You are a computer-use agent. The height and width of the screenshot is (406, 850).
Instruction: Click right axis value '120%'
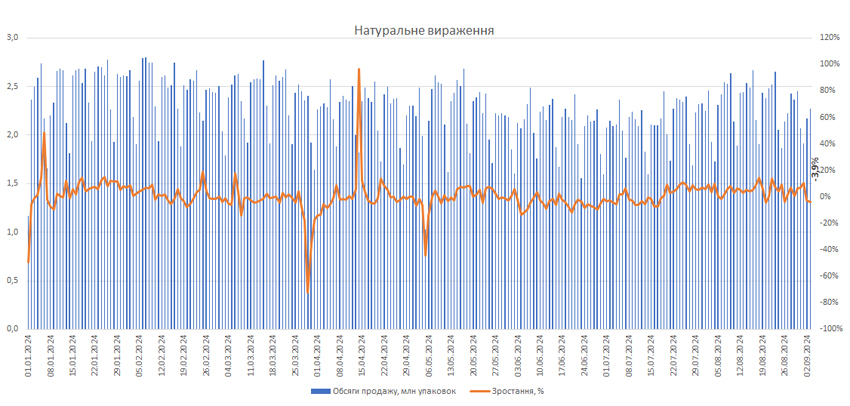(x=829, y=37)
